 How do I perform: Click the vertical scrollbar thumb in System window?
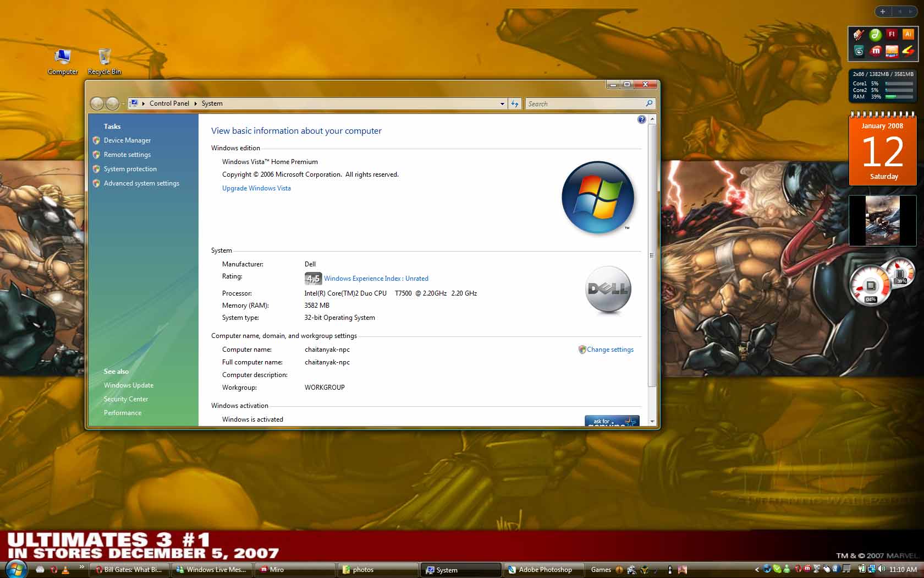652,255
